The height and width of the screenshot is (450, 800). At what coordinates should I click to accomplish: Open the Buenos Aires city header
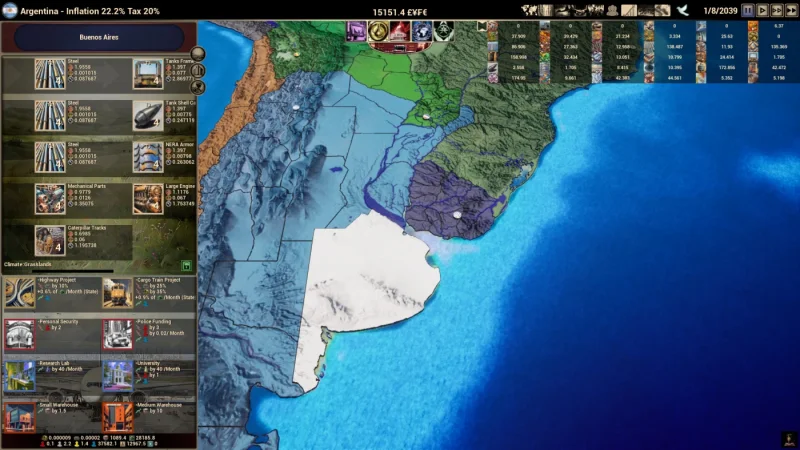[97, 37]
